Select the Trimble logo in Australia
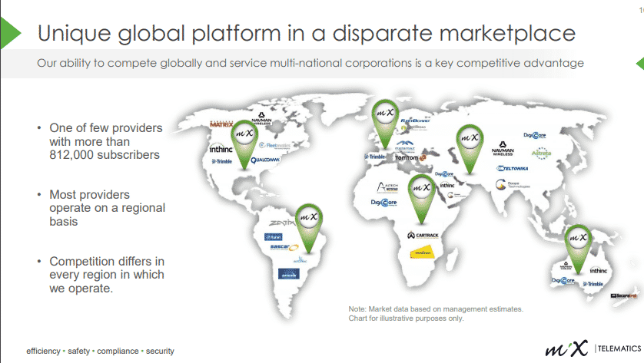Screen dimensions: 644x363 click(x=593, y=284)
